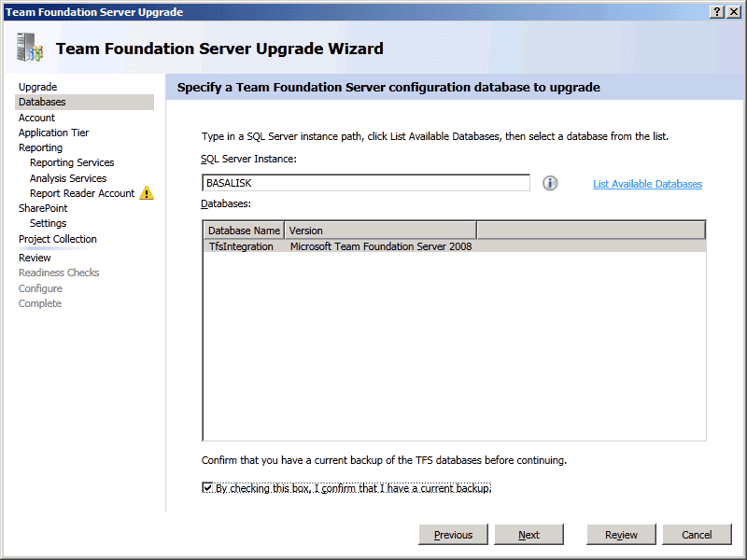Select Reporting Services in the sidebar
This screenshot has width=747, height=560.
click(x=72, y=162)
